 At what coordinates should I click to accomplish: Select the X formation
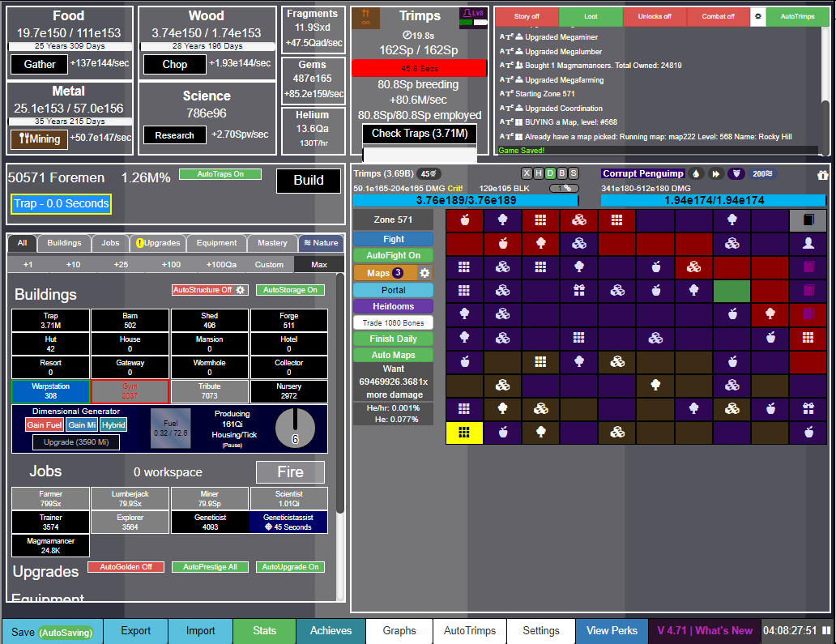coord(527,173)
